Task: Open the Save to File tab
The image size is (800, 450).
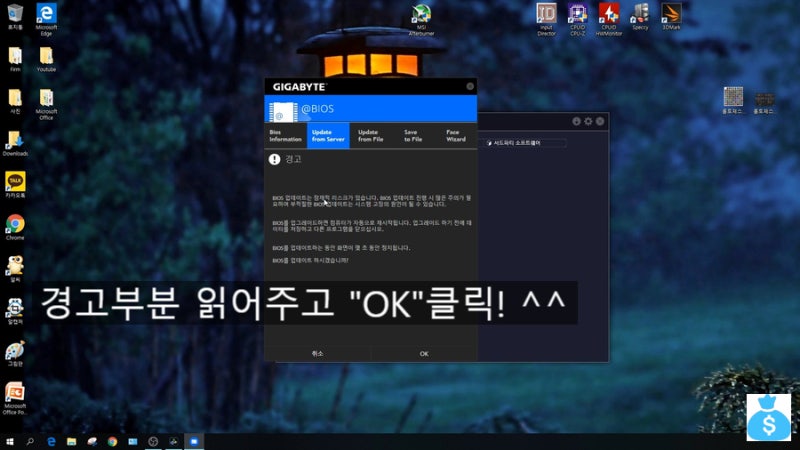Action: 413,136
